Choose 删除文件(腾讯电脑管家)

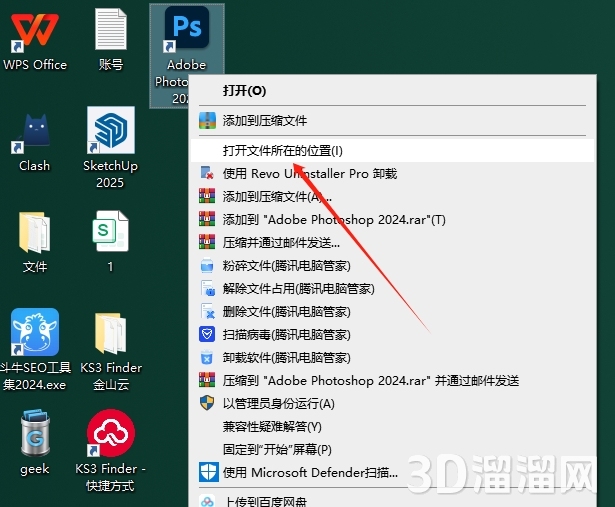392,312
